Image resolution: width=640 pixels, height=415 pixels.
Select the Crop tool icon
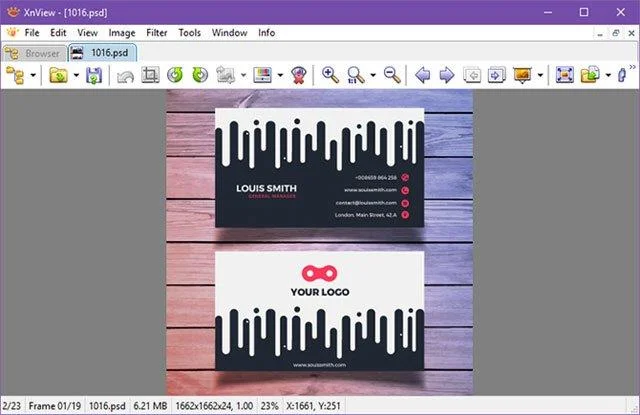point(150,75)
